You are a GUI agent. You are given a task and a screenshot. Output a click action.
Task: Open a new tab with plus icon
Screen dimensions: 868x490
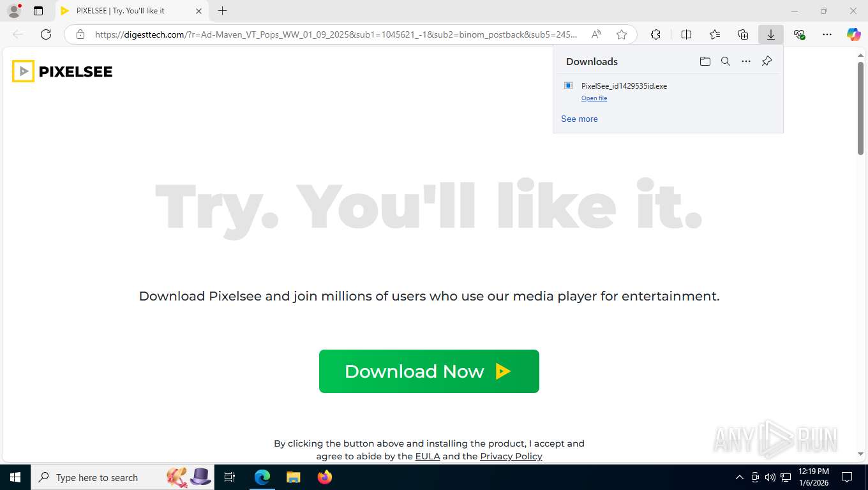(222, 11)
